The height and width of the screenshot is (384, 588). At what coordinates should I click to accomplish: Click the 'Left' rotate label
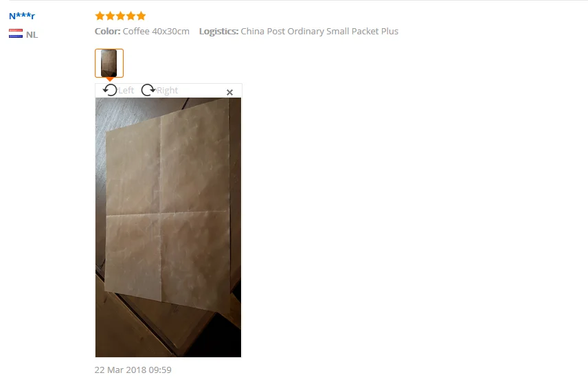point(126,91)
